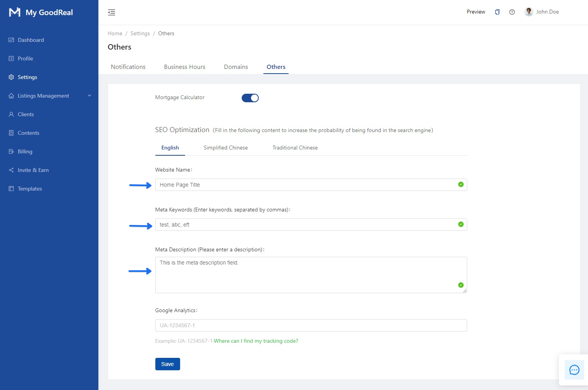Open the Domains tab
Viewport: 588px width, 390px height.
[236, 67]
